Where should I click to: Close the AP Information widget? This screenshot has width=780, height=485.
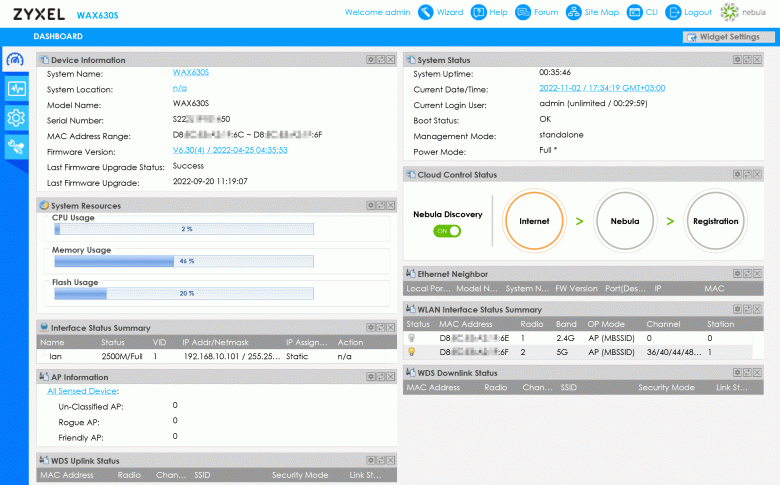390,377
